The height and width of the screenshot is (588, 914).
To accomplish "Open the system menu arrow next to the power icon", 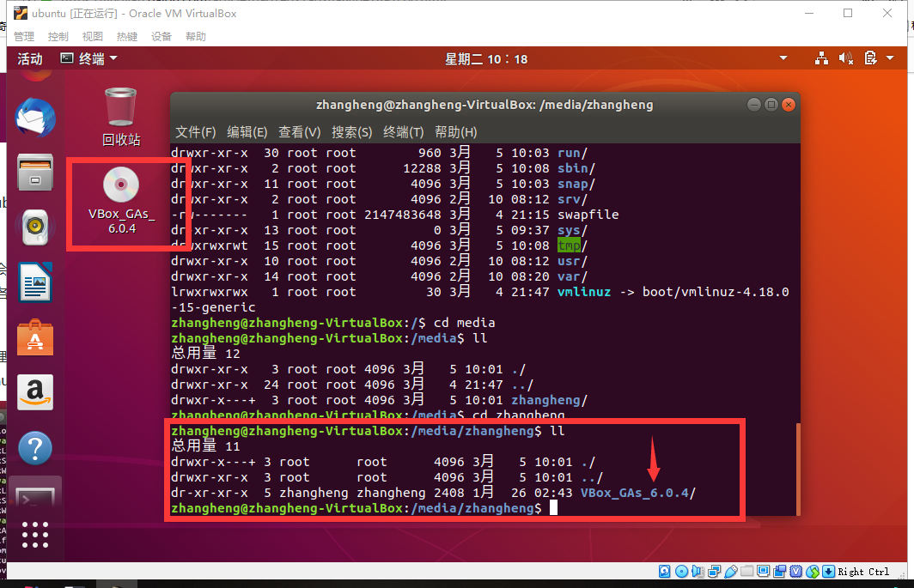I will [x=890, y=58].
